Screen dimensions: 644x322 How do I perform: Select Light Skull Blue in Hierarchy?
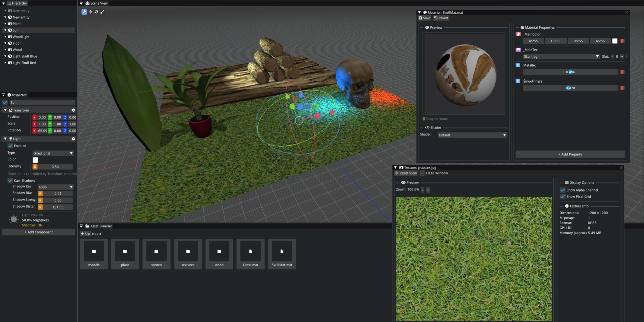click(x=25, y=56)
